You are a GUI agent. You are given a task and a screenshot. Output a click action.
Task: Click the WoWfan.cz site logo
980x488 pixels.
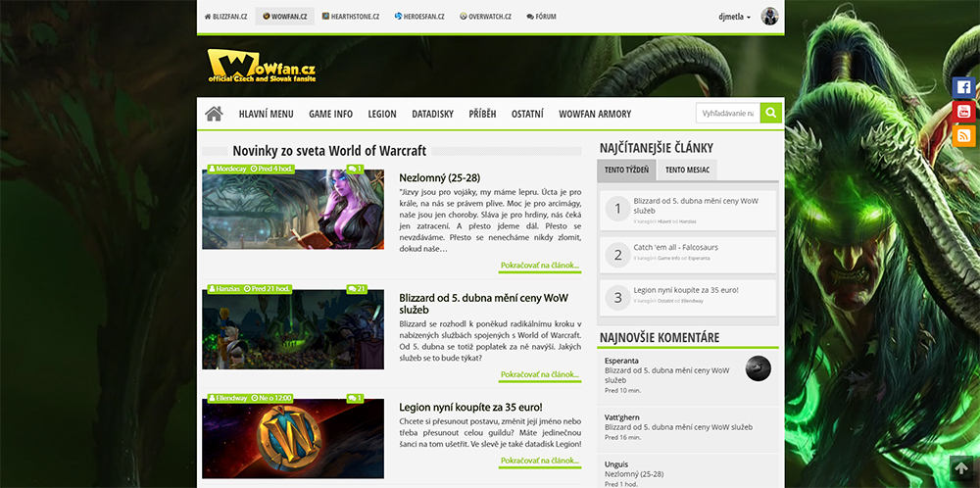(263, 67)
